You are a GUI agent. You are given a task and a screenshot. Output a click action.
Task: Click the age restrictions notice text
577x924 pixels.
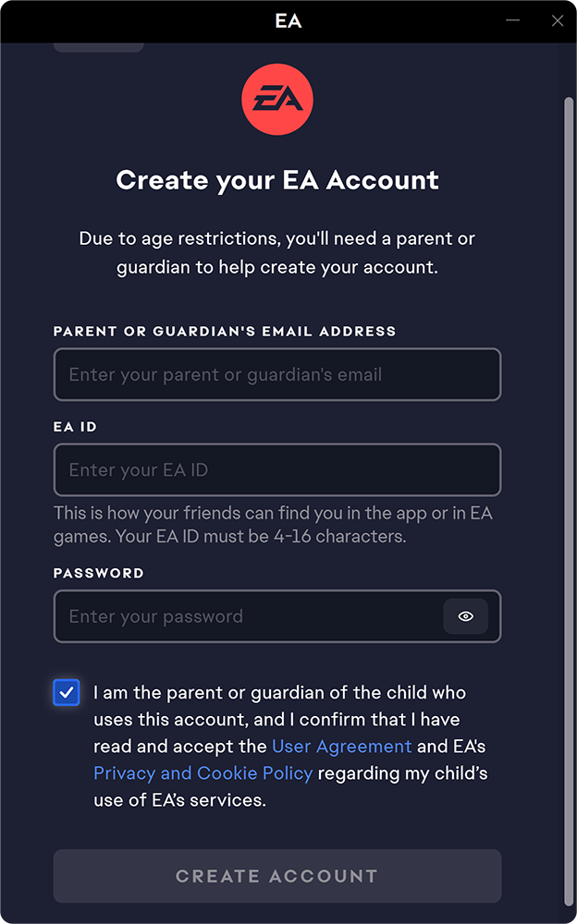tap(277, 253)
